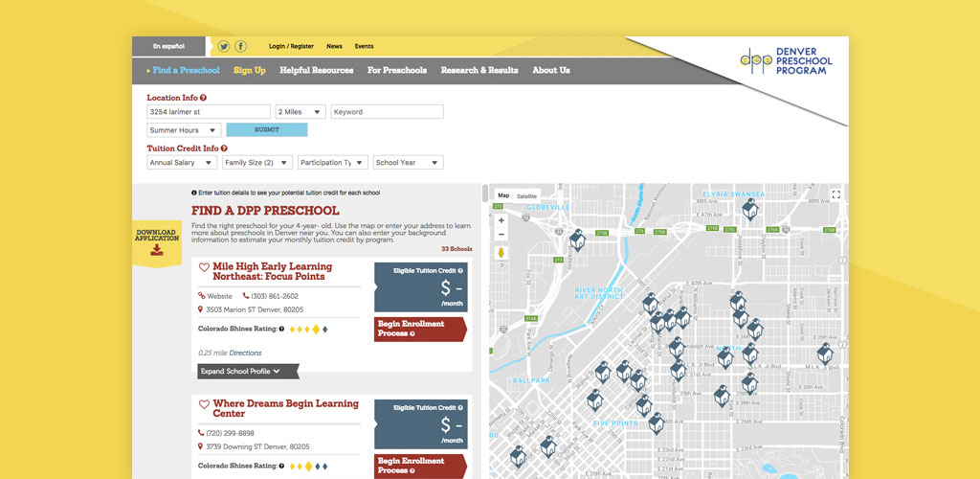Screen dimensions: 980x479
Task: Open Where Dreams Begin Learning Center title
Action: tap(285, 409)
